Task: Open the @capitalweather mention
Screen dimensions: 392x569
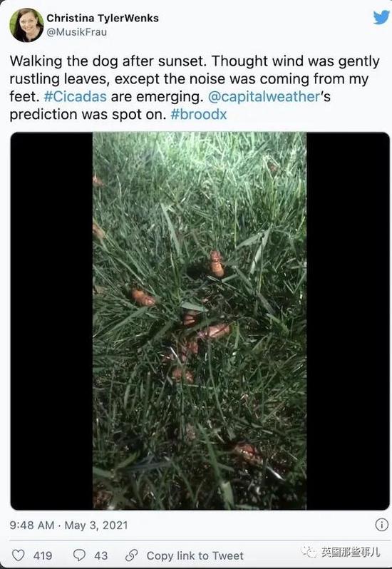Action: point(264,96)
